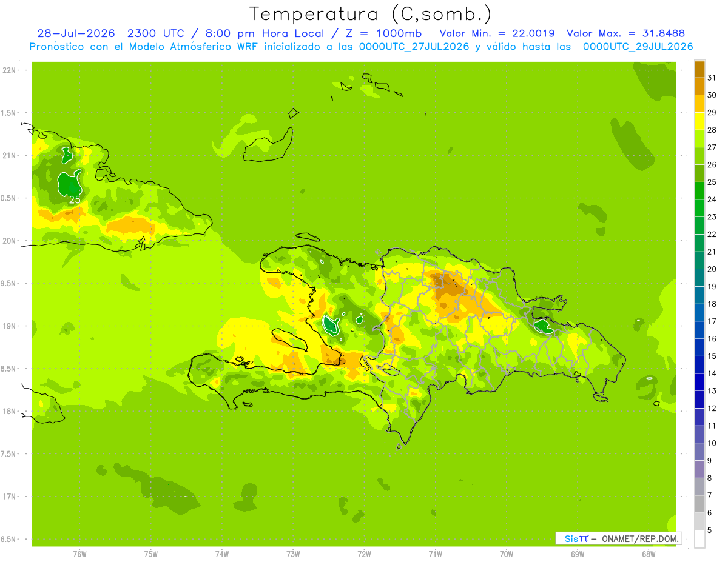Click the '25' contour label over Cuba
Screen dimensions: 728x562
coord(75,199)
